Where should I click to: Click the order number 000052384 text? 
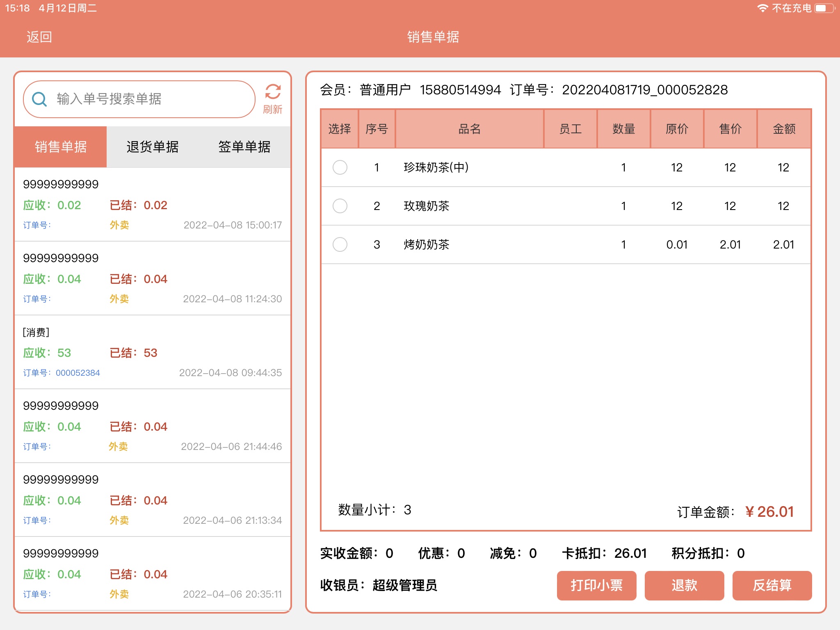tap(78, 373)
